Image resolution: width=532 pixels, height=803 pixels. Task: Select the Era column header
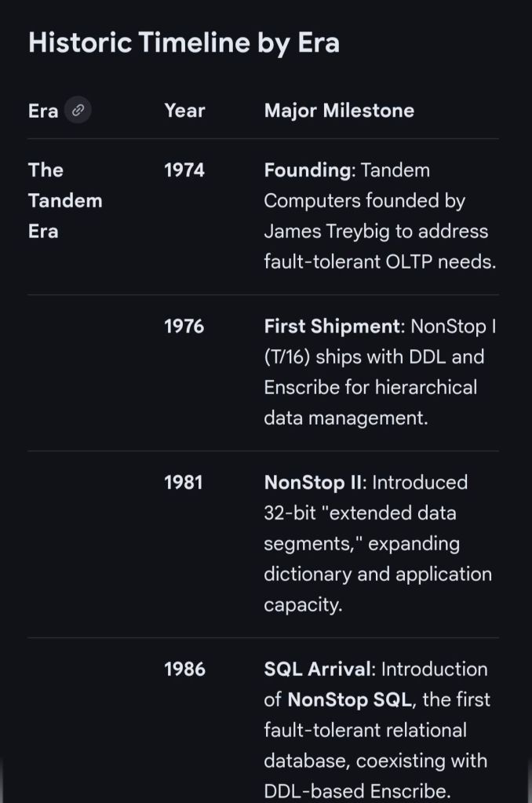43,111
